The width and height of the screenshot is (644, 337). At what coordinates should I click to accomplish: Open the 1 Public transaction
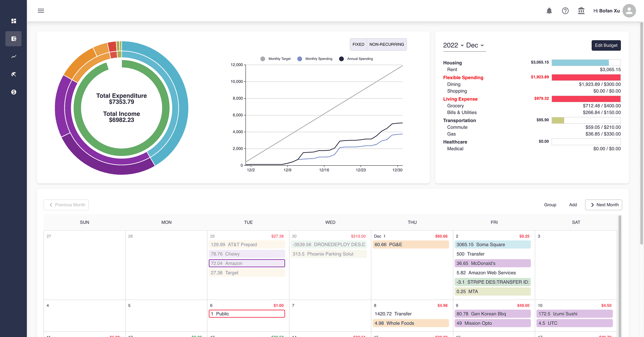[x=247, y=314]
